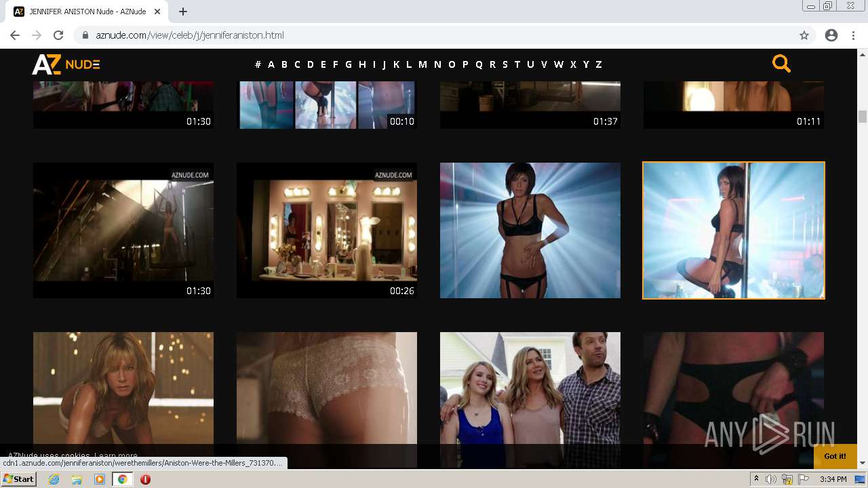Image resolution: width=868 pixels, height=488 pixels.
Task: Open the three-people group photo thumbnail
Action: click(530, 400)
